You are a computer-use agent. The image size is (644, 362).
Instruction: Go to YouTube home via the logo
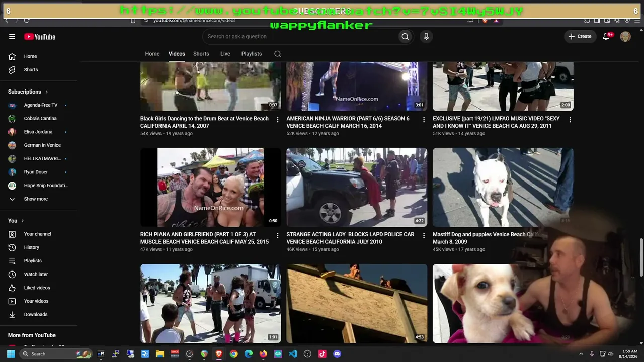(x=40, y=37)
